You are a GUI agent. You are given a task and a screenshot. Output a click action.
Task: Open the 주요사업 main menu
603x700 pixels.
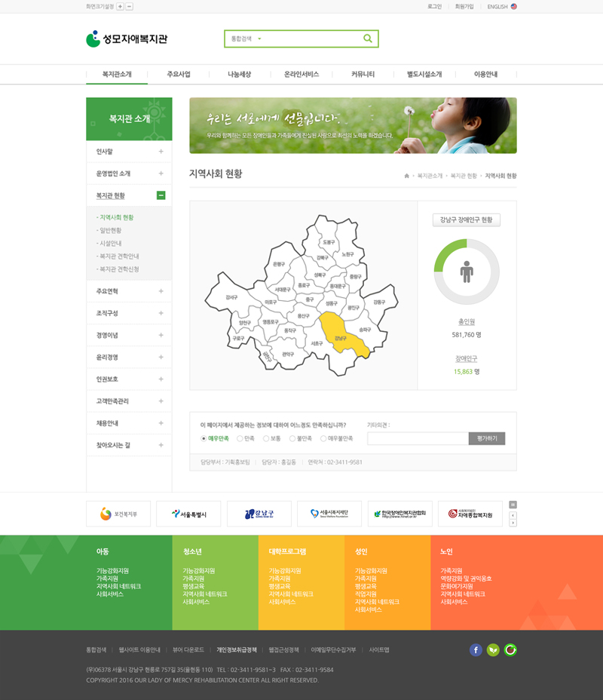pyautogui.click(x=179, y=75)
